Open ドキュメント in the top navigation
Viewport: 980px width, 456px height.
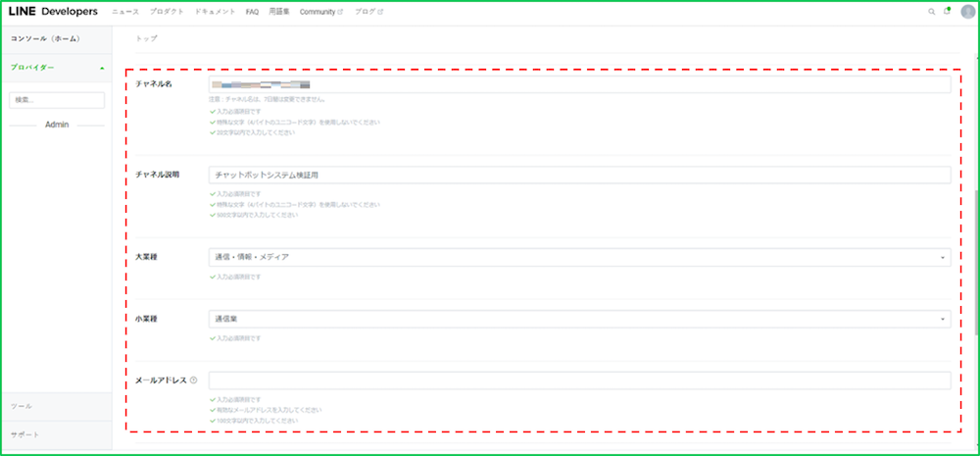[x=215, y=12]
